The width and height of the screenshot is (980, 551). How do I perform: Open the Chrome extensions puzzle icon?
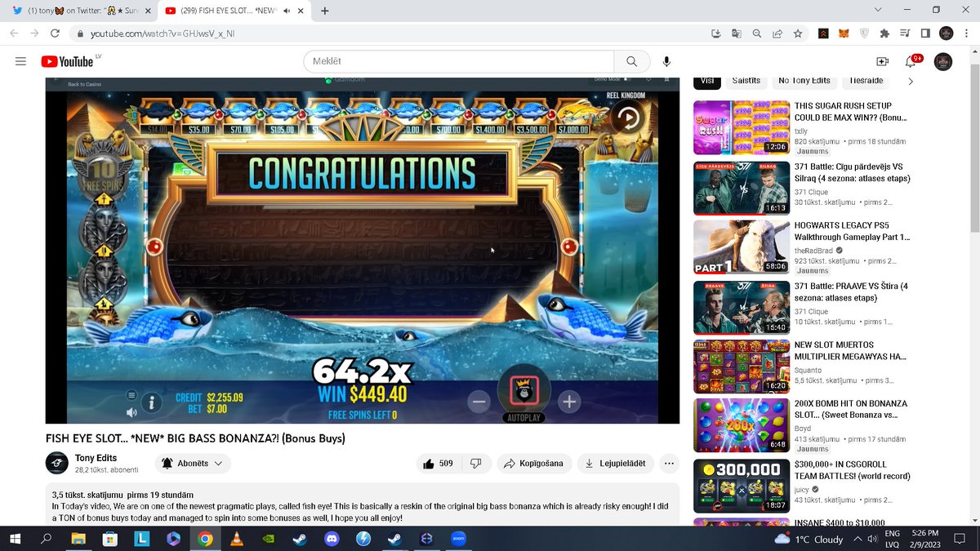884,33
